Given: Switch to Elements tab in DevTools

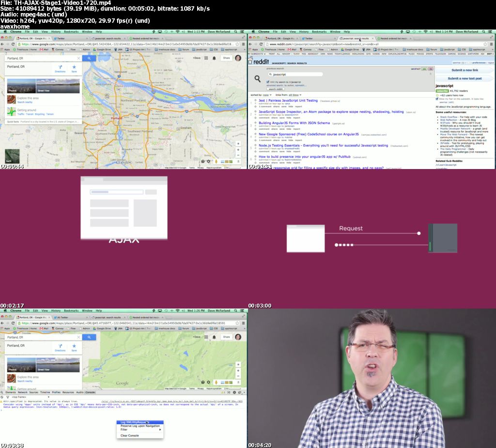Looking at the screenshot, I should (x=11, y=392).
